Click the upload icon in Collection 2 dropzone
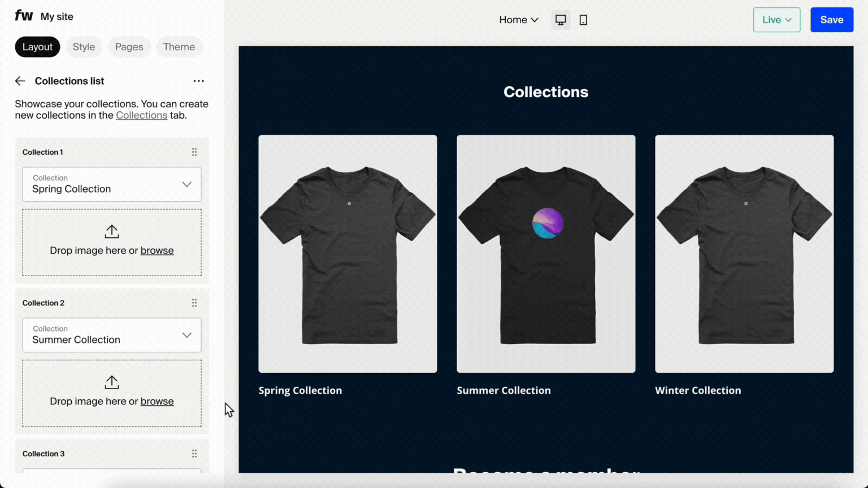Viewport: 868px width, 488px height. pyautogui.click(x=111, y=382)
